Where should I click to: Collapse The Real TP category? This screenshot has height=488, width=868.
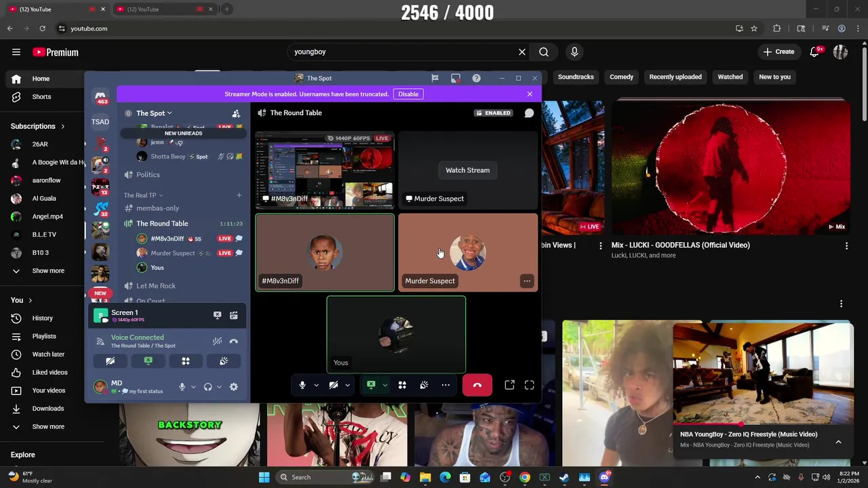tap(143, 195)
